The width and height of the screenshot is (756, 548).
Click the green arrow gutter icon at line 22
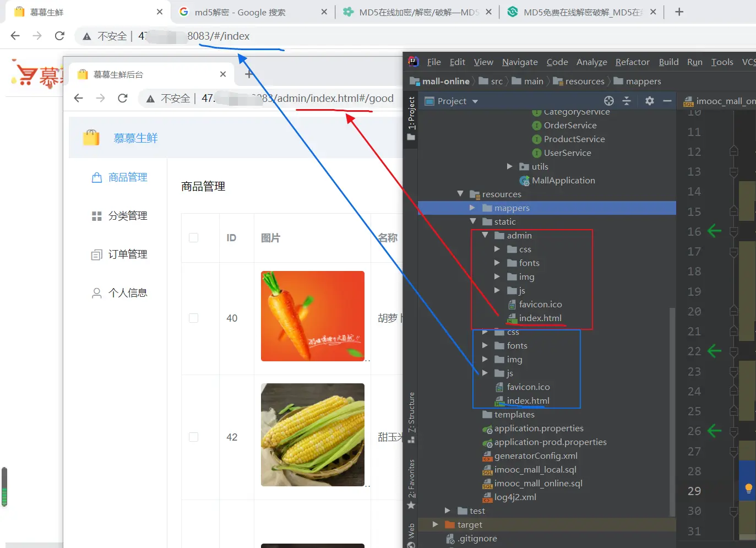pos(714,351)
